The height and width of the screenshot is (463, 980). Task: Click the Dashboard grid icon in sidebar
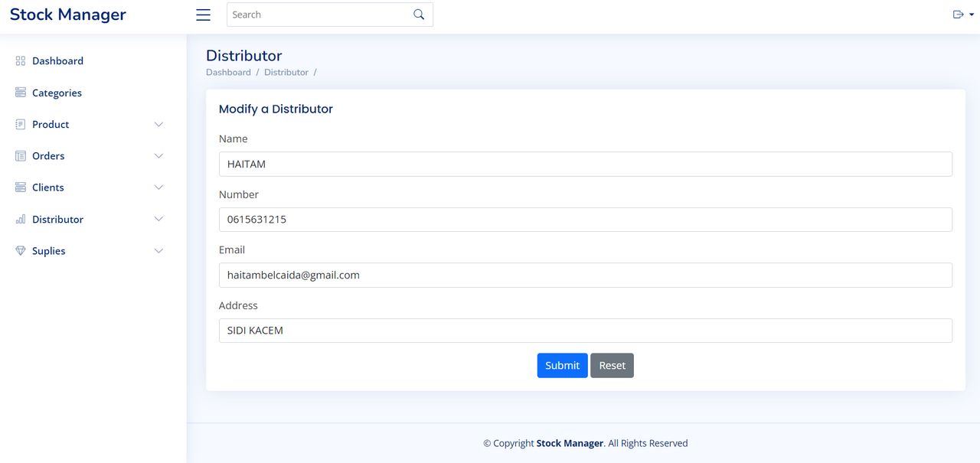pyautogui.click(x=21, y=60)
